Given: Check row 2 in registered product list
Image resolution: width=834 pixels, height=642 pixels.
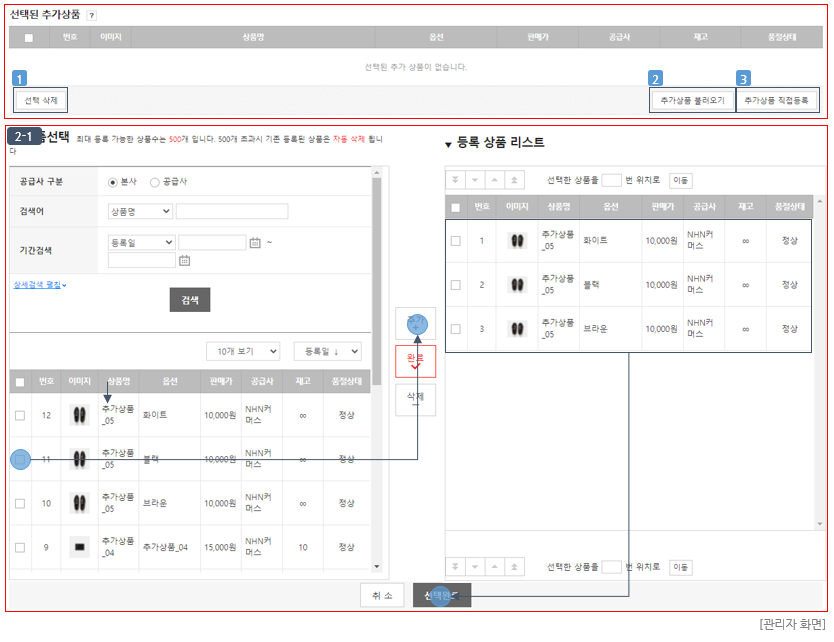Looking at the screenshot, I should click(x=456, y=285).
